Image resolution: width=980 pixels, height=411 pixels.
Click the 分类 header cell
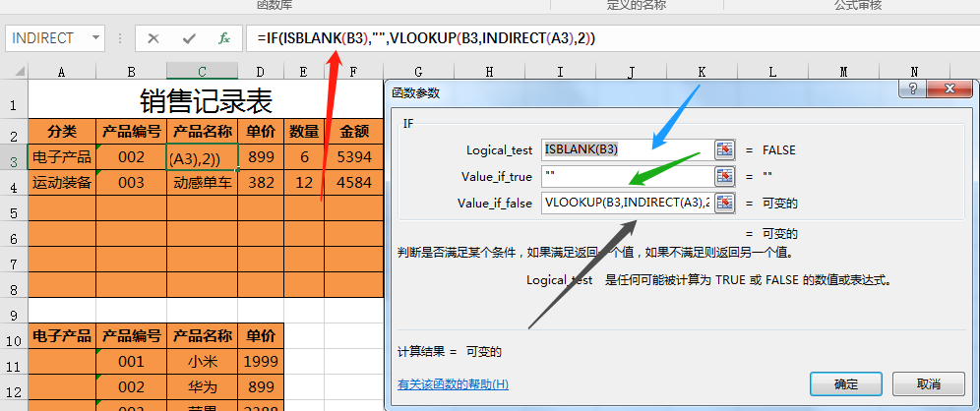(62, 131)
